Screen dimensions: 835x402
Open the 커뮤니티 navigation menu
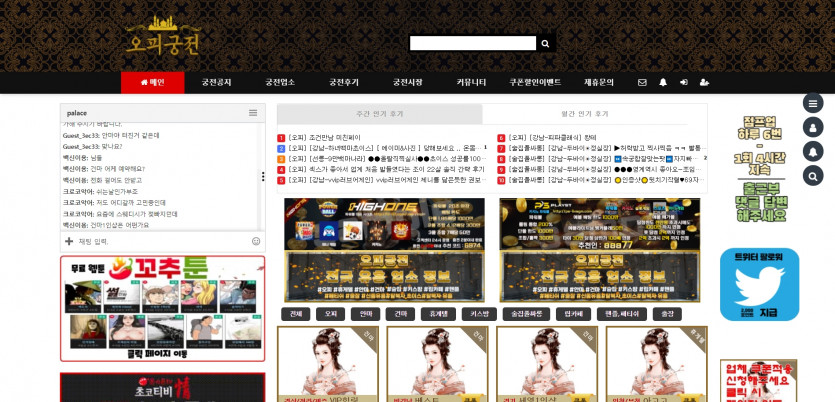point(471,83)
